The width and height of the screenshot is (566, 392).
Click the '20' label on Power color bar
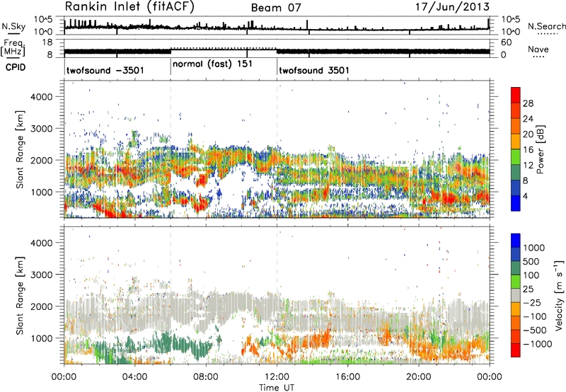point(528,134)
